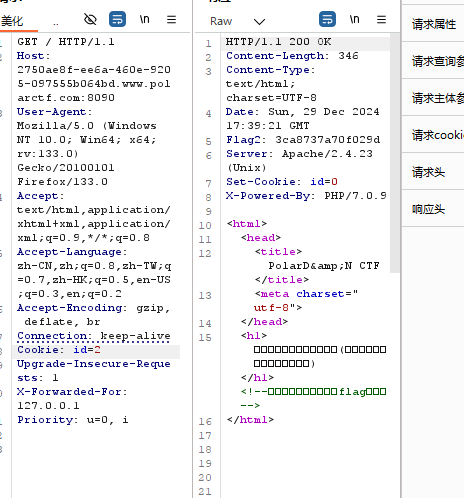Click the PolarD&amp;N CTF title text

point(324,266)
